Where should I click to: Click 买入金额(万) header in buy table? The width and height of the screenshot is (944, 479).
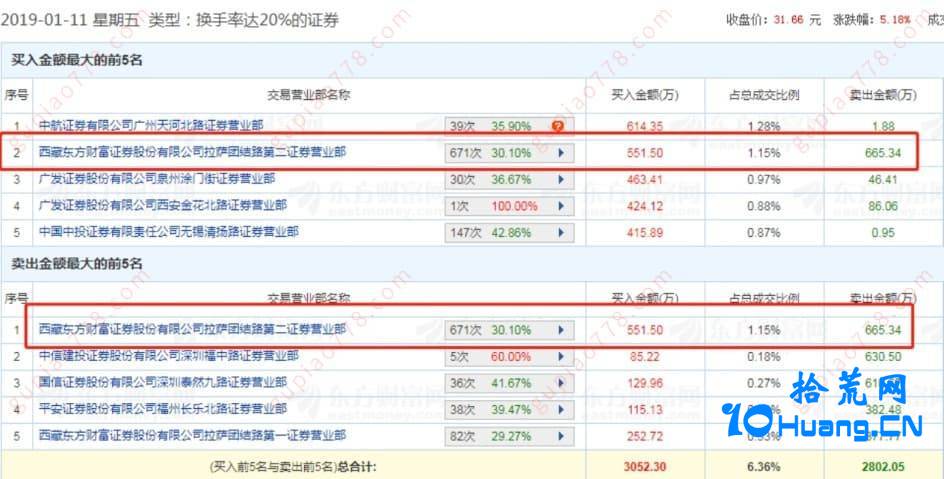point(645,95)
